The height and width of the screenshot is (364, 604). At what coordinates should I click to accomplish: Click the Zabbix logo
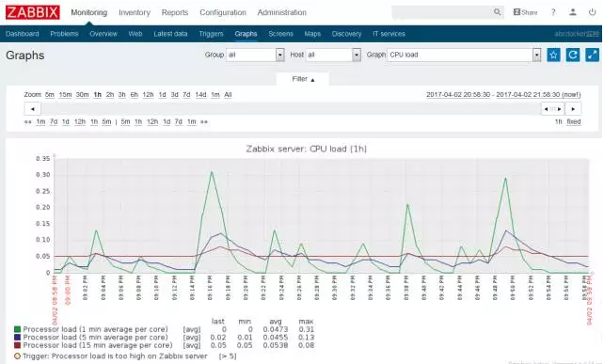[x=33, y=12]
